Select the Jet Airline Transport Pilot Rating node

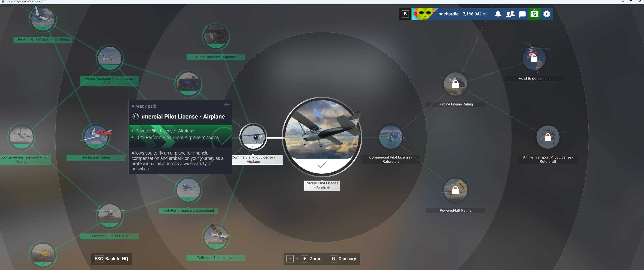point(43,19)
